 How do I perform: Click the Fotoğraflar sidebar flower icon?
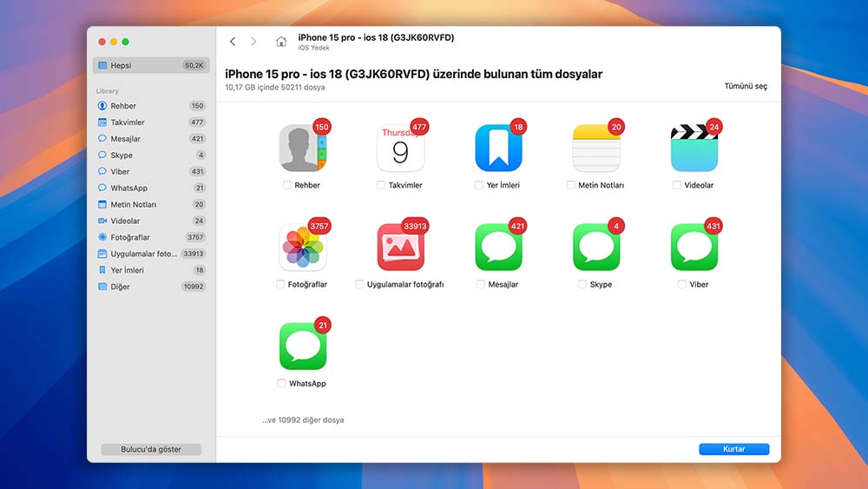102,237
